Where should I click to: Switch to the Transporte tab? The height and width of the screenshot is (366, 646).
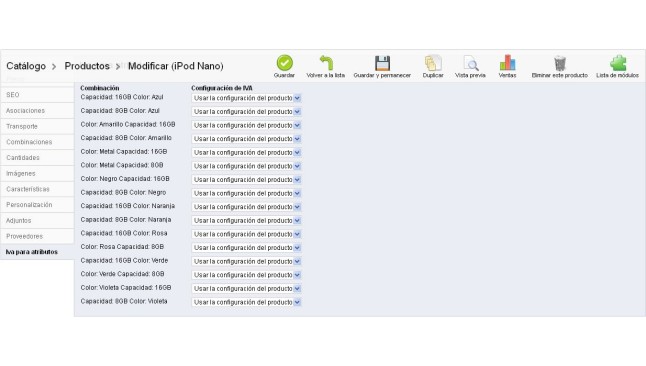tap(37, 126)
